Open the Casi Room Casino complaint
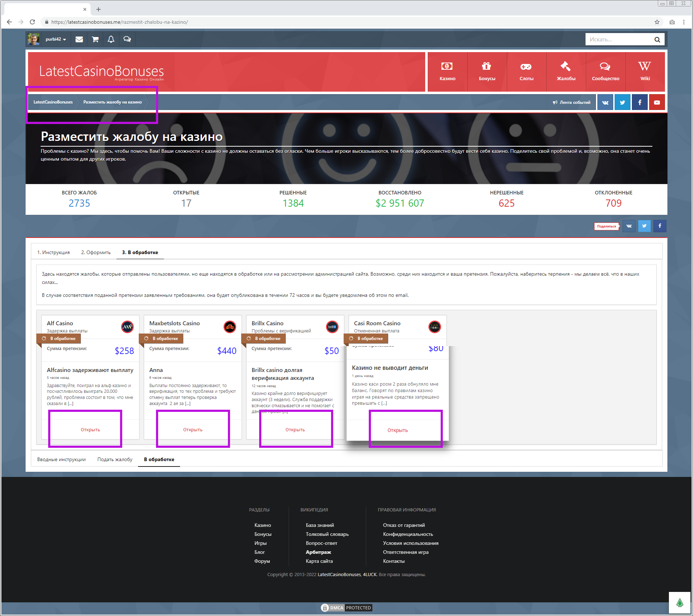Viewport: 693px width, 616px height. (398, 430)
